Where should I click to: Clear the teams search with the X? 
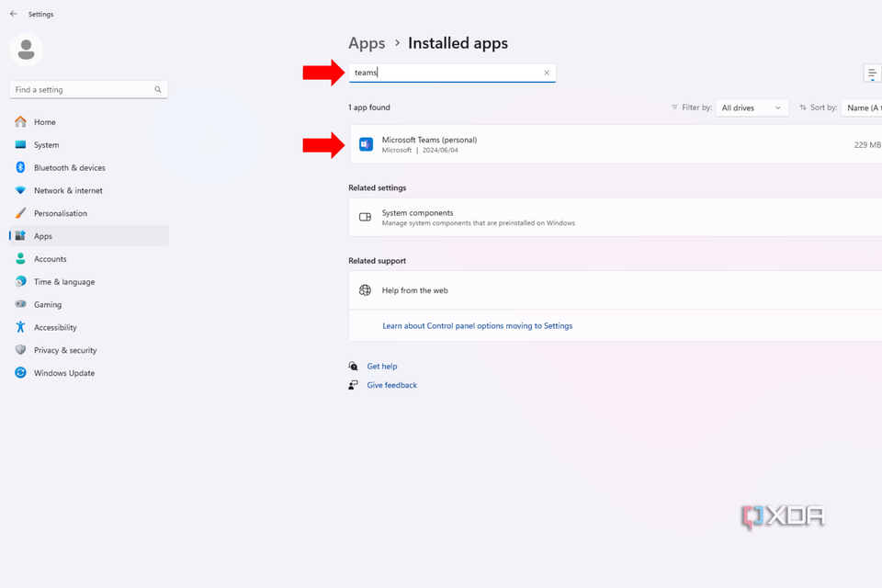[x=547, y=72]
